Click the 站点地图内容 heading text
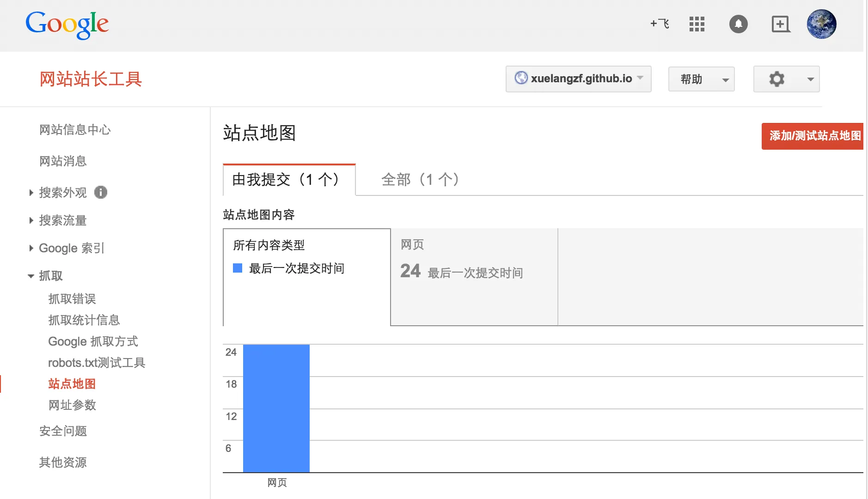Image resolution: width=868 pixels, height=499 pixels. click(x=259, y=215)
